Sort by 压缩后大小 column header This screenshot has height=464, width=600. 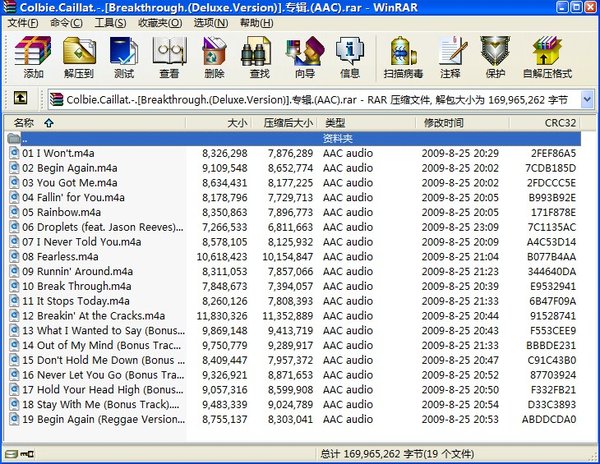click(286, 123)
